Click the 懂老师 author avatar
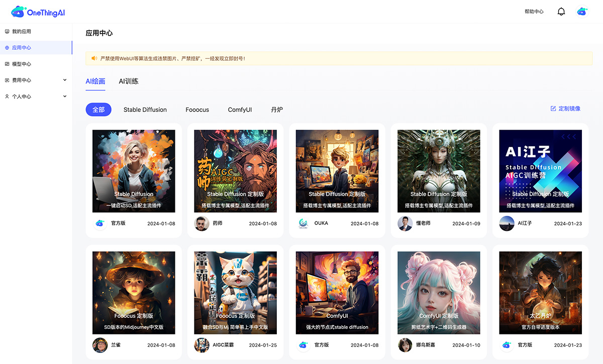Viewport: 603px width, 364px height. 405,223
